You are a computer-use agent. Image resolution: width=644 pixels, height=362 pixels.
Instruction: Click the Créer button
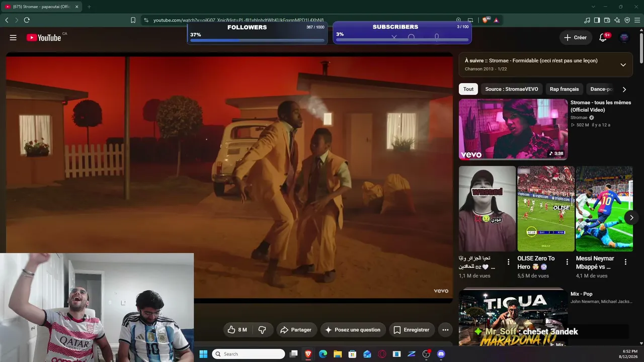click(x=575, y=38)
